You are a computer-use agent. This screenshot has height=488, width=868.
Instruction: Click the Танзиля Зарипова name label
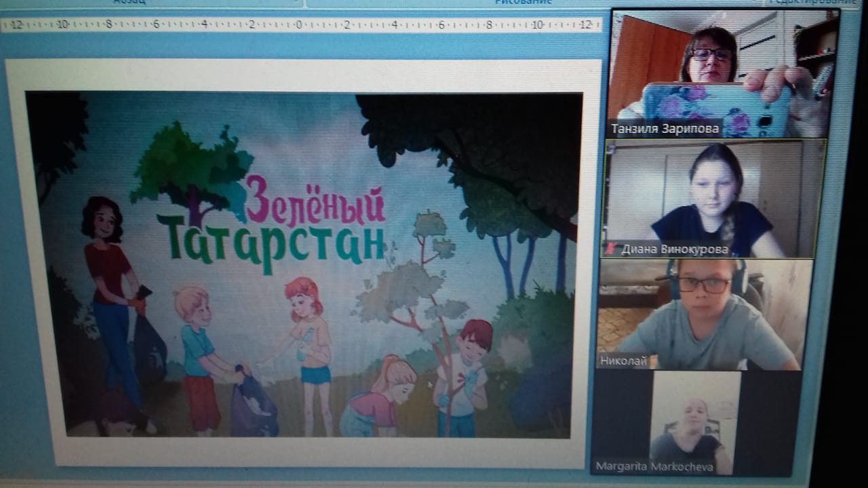[x=665, y=129]
